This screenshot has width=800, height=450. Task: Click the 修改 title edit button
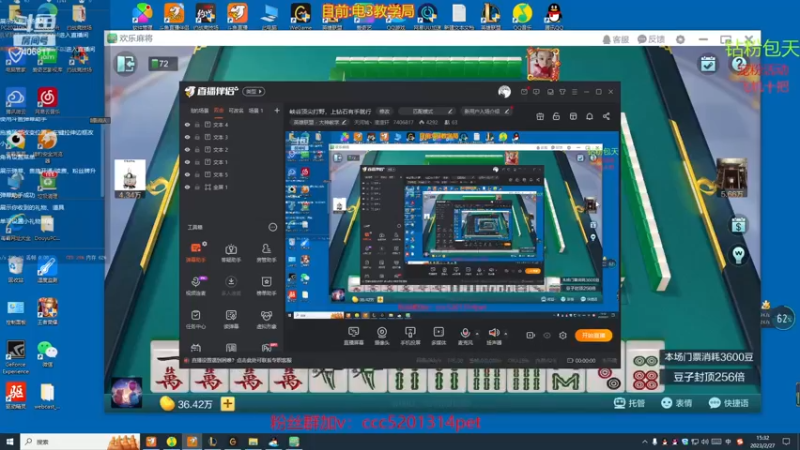[384, 111]
